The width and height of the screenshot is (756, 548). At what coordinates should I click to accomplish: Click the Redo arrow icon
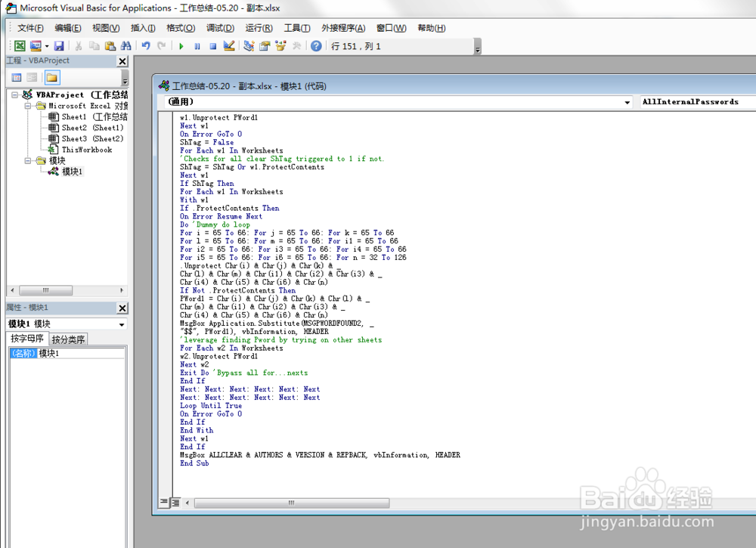tap(162, 46)
